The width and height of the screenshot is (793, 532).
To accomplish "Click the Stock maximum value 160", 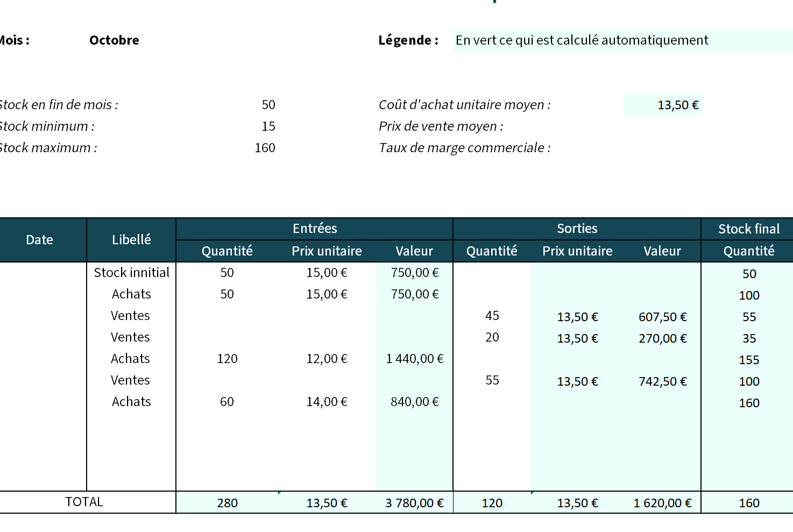I will click(x=265, y=147).
